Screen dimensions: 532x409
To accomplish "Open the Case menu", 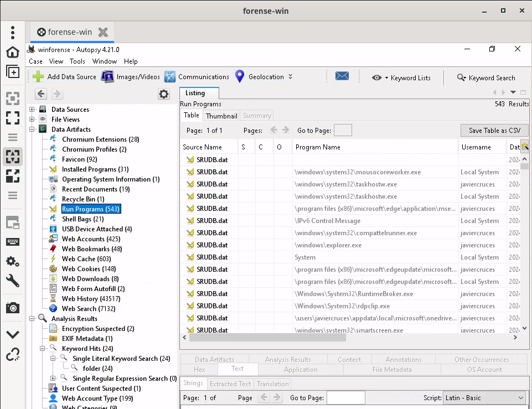I will point(35,61).
